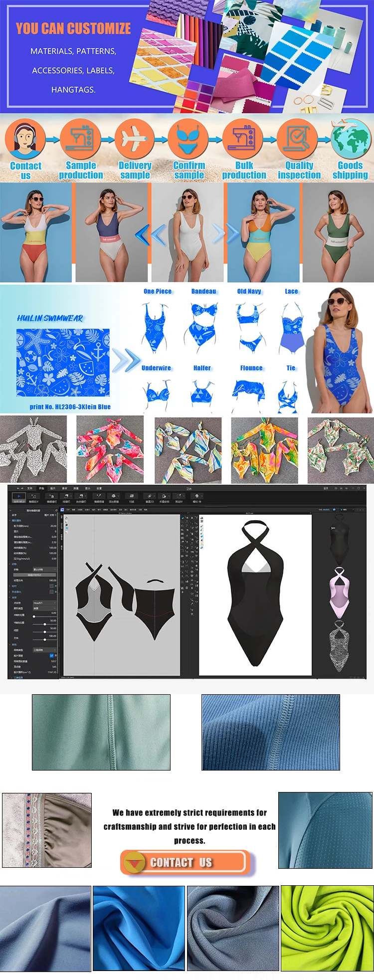Select the 线缝纫 segment sewing tool
Image resolution: width=374 pixels, height=980 pixels.
[x=66, y=497]
